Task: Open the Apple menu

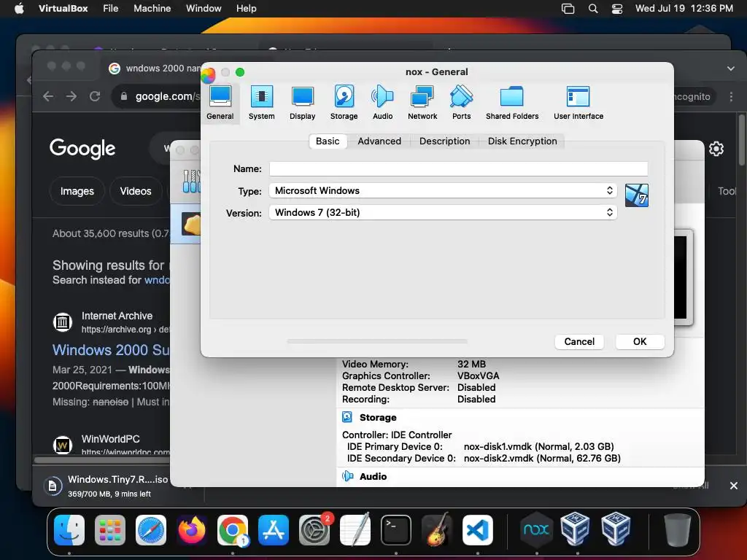Action: tap(19, 9)
